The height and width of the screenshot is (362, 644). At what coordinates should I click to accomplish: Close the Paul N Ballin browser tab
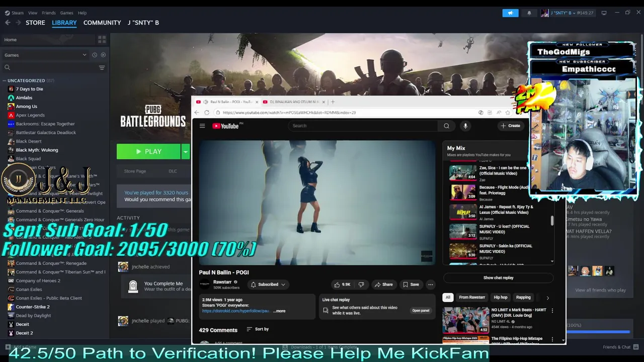coord(257,102)
